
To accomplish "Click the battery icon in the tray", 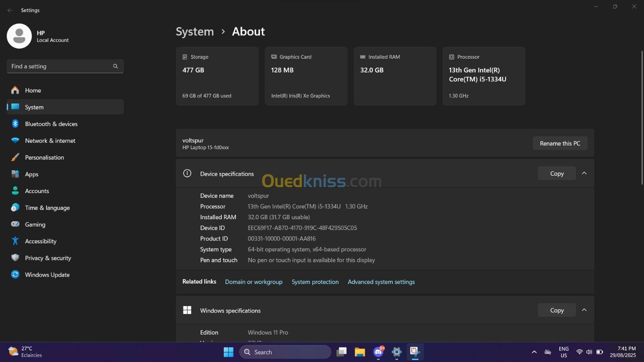I will click(599, 352).
